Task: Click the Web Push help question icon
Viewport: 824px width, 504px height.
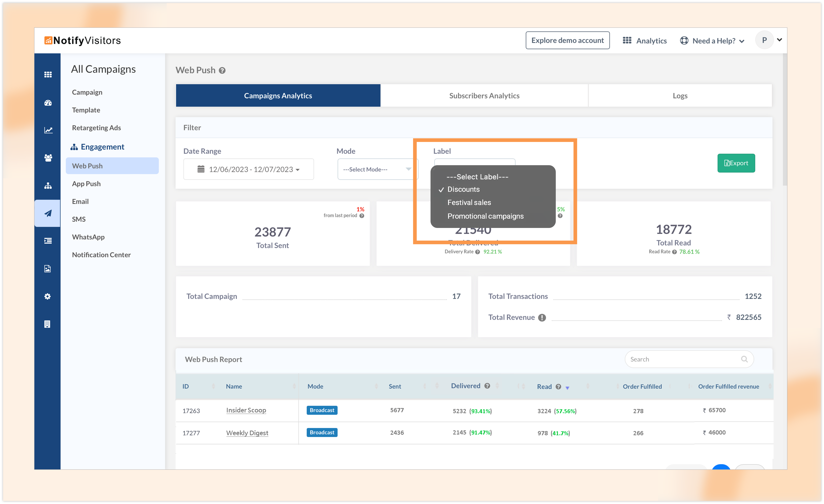Action: (222, 71)
